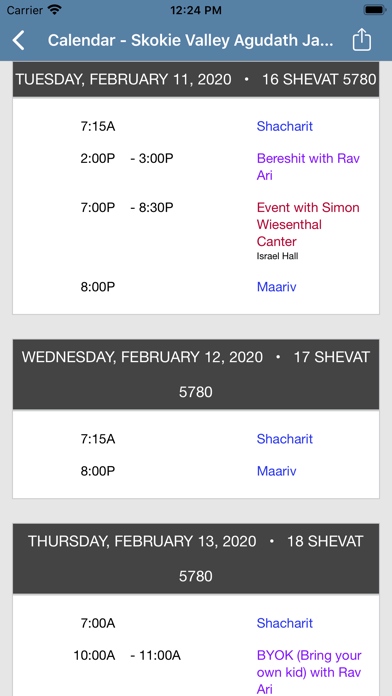Tap the Calendar page title
The width and height of the screenshot is (392, 696).
click(x=190, y=40)
